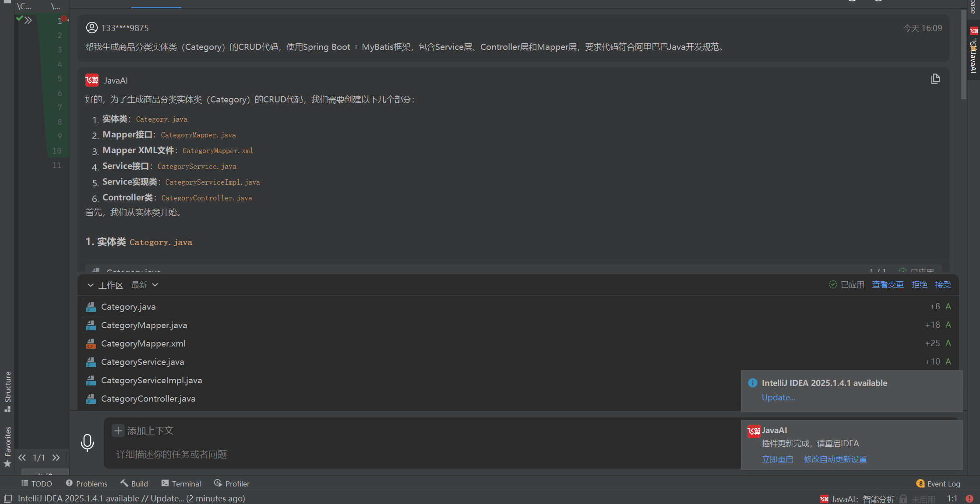Open the JavaAI side tool window

point(973,50)
